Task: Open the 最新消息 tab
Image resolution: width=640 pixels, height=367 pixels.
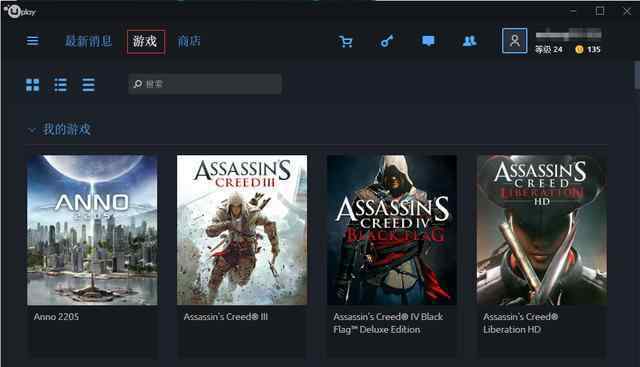Action: (x=89, y=41)
